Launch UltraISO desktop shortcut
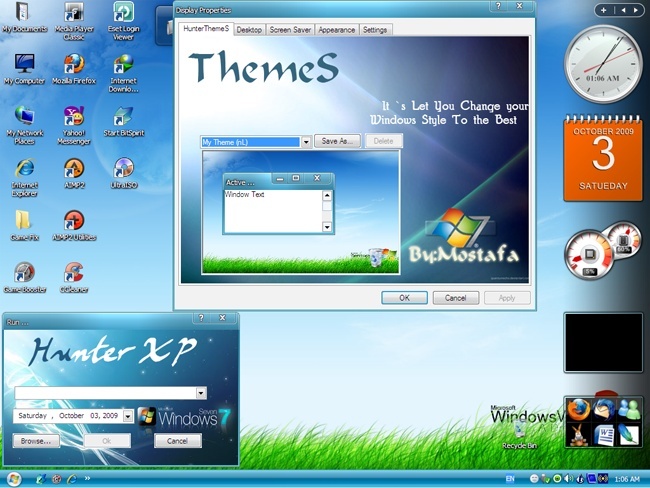 124,173
